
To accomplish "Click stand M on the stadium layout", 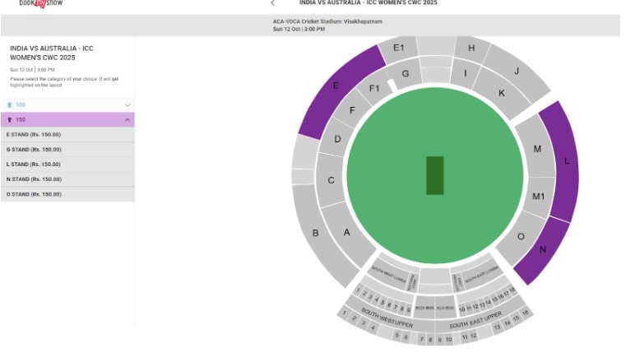I will (537, 150).
